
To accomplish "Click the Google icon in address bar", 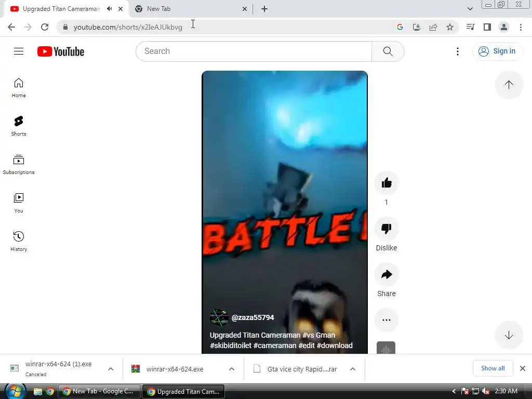I will (x=400, y=27).
